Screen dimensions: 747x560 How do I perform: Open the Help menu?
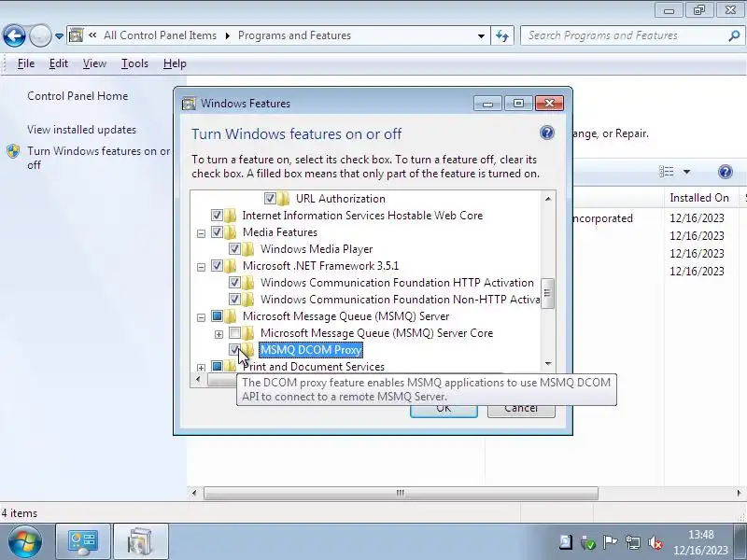(x=175, y=63)
